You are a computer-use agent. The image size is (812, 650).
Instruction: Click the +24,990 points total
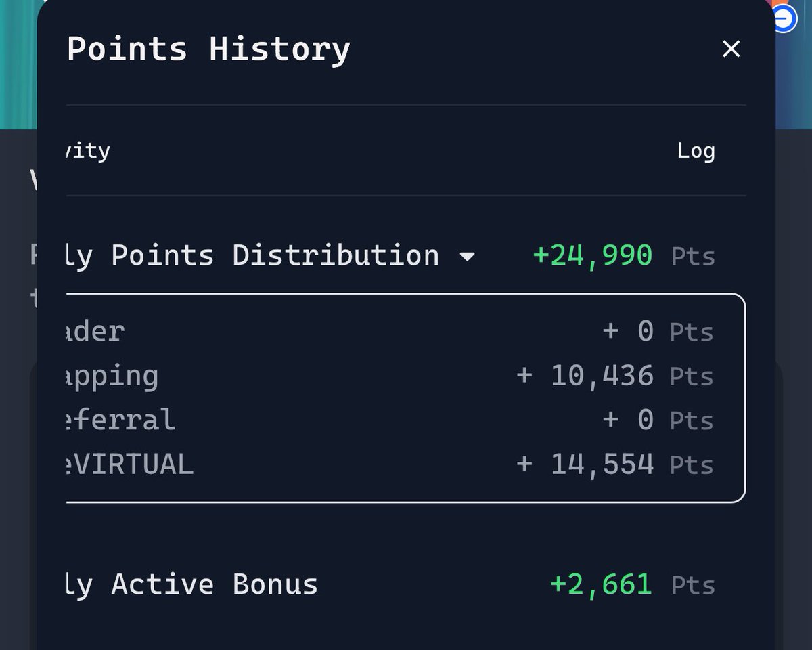pos(592,255)
